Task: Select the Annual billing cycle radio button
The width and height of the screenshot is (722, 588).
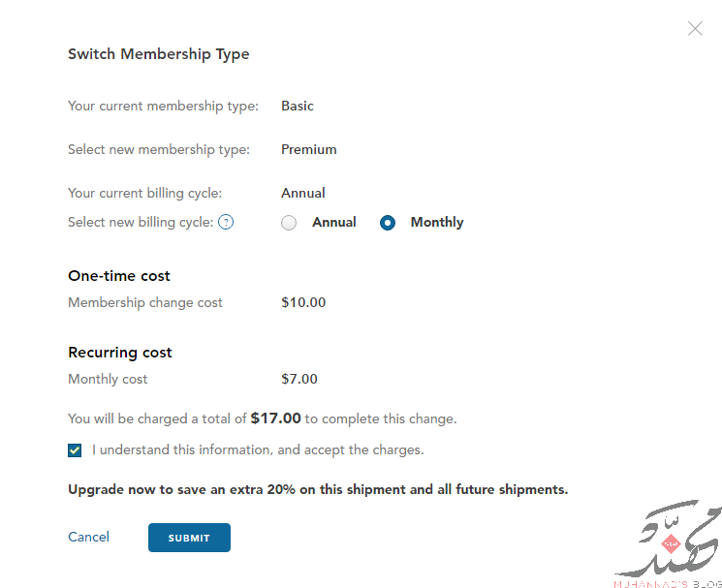Action: click(289, 223)
